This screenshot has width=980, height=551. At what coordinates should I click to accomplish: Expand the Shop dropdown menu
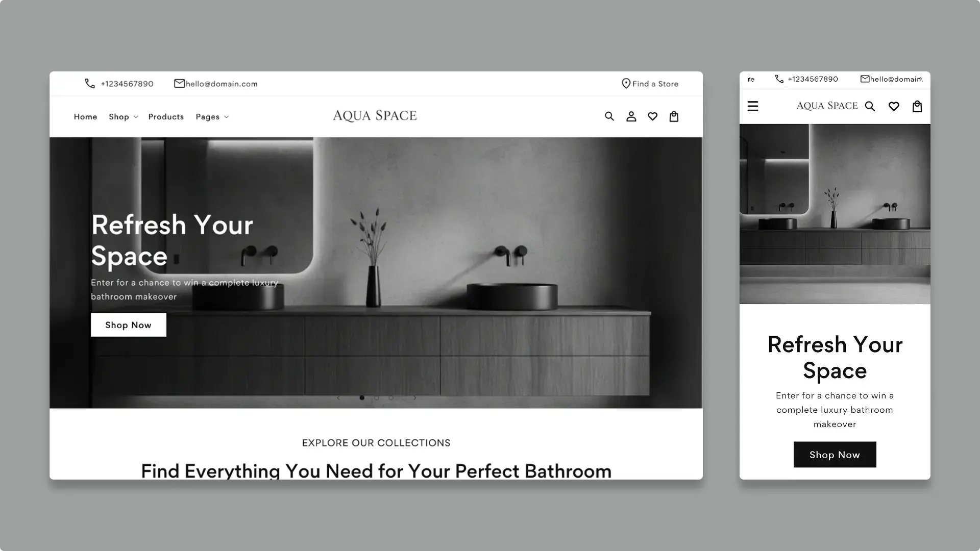pyautogui.click(x=123, y=117)
